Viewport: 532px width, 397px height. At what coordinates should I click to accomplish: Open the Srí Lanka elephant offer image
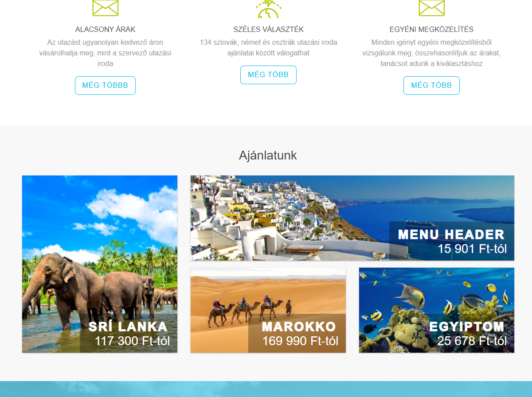pyautogui.click(x=100, y=264)
